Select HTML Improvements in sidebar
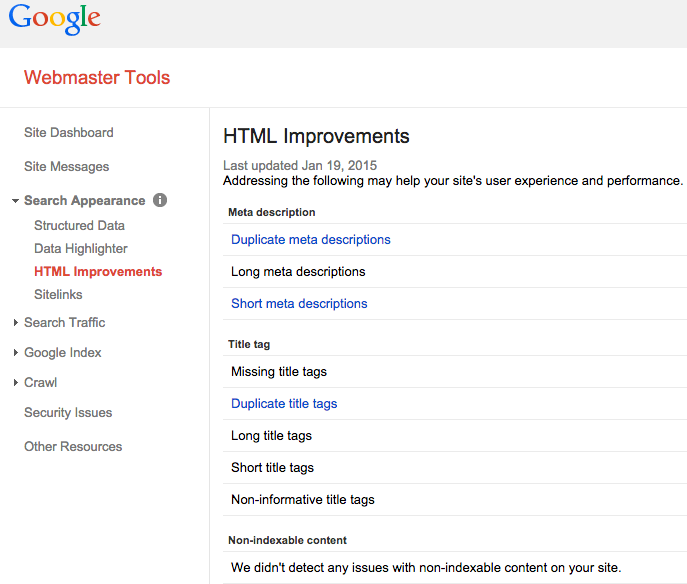Viewport: 687px width, 584px height. click(x=98, y=272)
